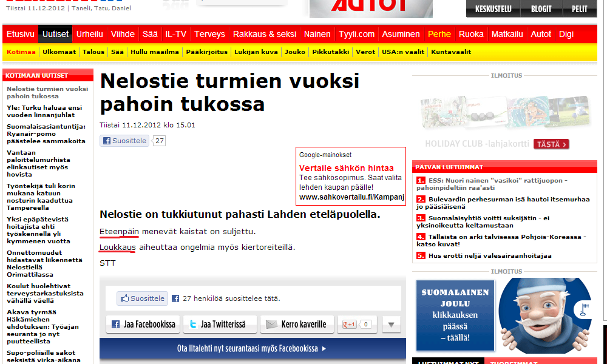Open the Ruoka navigation tab
This screenshot has height=364, width=607.
tap(471, 34)
